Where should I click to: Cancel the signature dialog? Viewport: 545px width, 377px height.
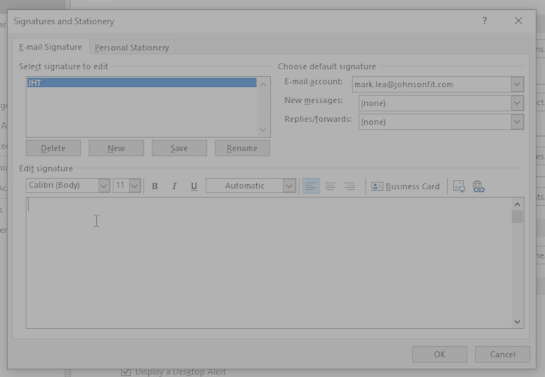(503, 354)
